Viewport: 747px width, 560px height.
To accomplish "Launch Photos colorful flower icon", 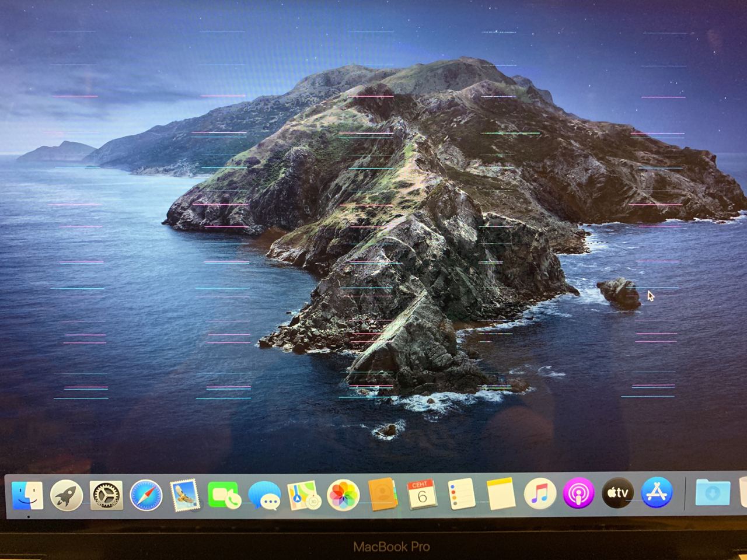I will [343, 495].
